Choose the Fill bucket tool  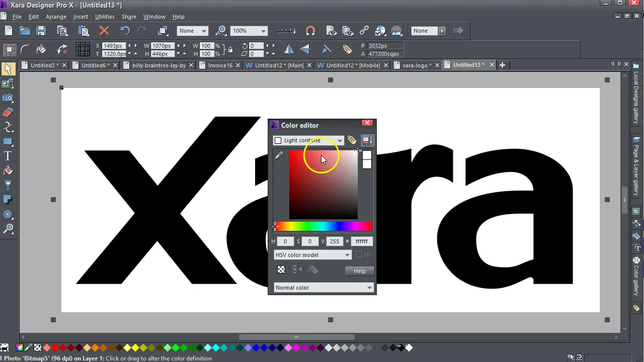(8, 171)
